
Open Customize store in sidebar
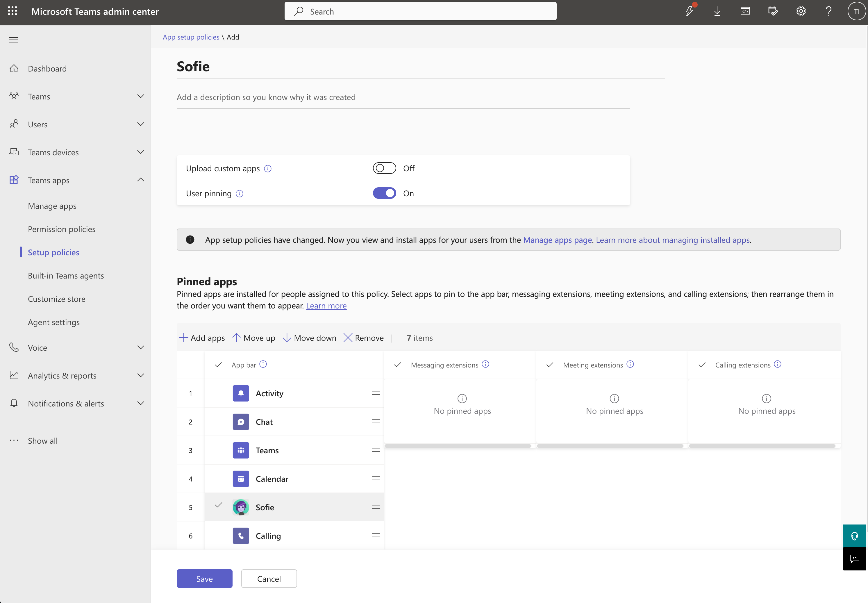(57, 299)
